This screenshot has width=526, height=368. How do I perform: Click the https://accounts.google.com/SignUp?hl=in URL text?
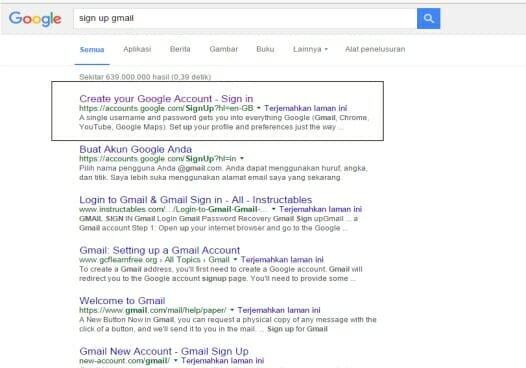[x=158, y=159]
